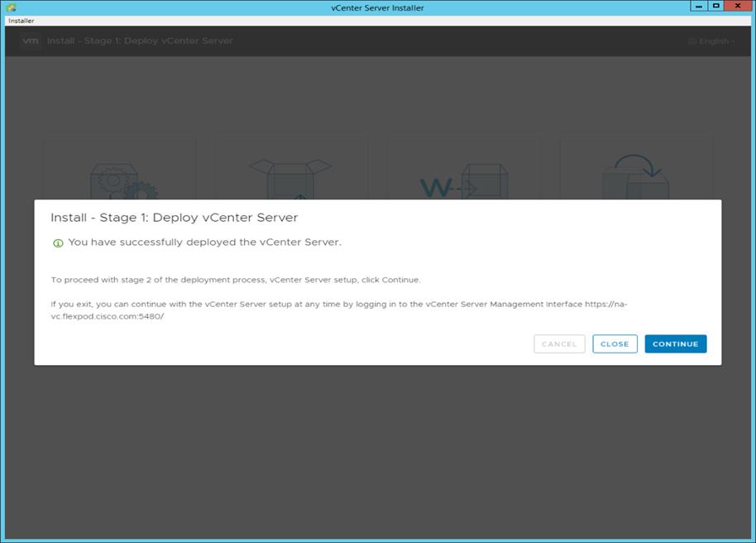756x543 pixels.
Task: Click the vCenter Server Installer title bar text
Action: [x=378, y=7]
